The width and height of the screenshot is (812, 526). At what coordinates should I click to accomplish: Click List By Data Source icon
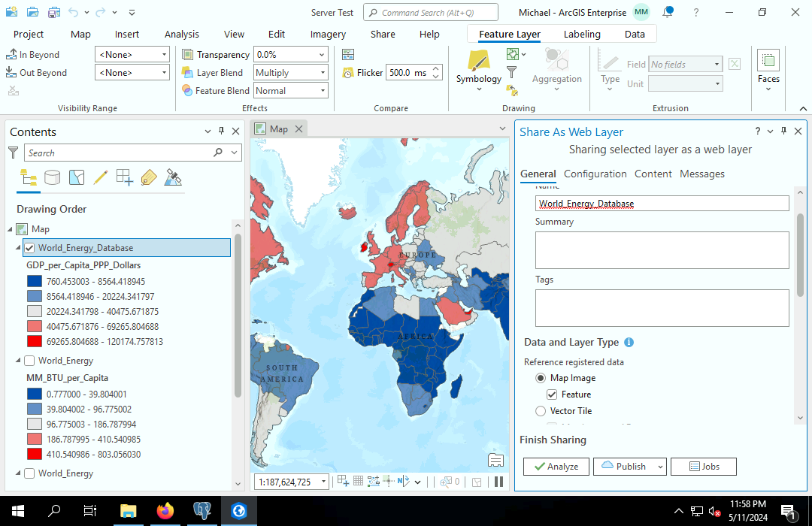tap(53, 178)
